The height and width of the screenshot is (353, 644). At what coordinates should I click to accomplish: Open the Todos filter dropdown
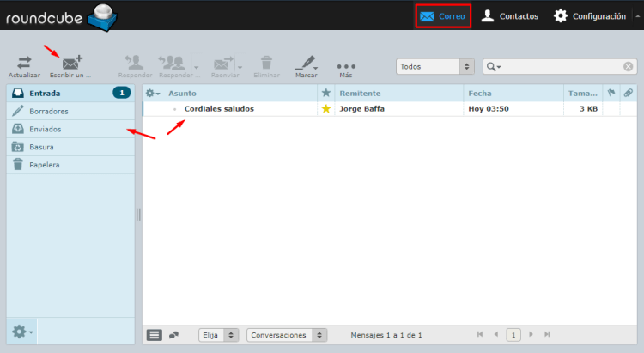tap(434, 67)
